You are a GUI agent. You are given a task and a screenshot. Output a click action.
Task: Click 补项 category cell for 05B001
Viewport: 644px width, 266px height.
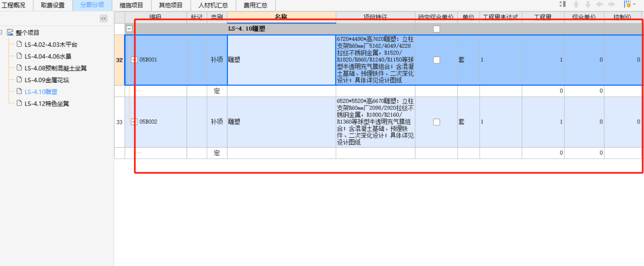point(217,60)
